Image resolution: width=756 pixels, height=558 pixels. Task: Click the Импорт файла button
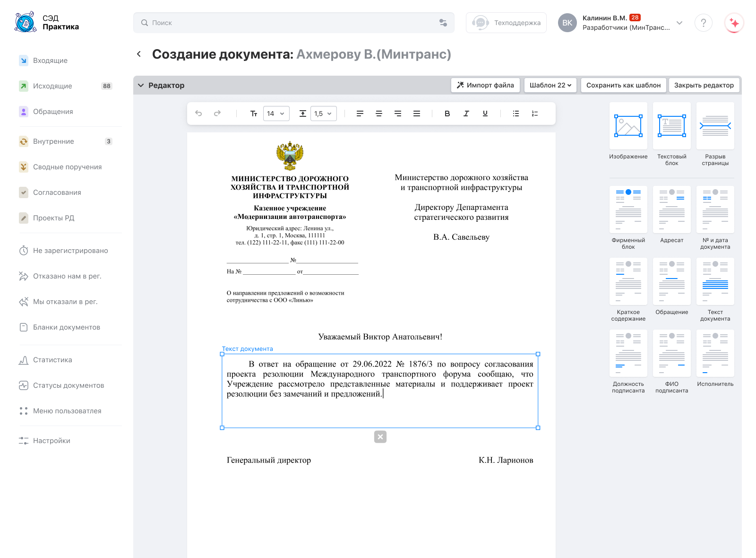[x=485, y=85]
